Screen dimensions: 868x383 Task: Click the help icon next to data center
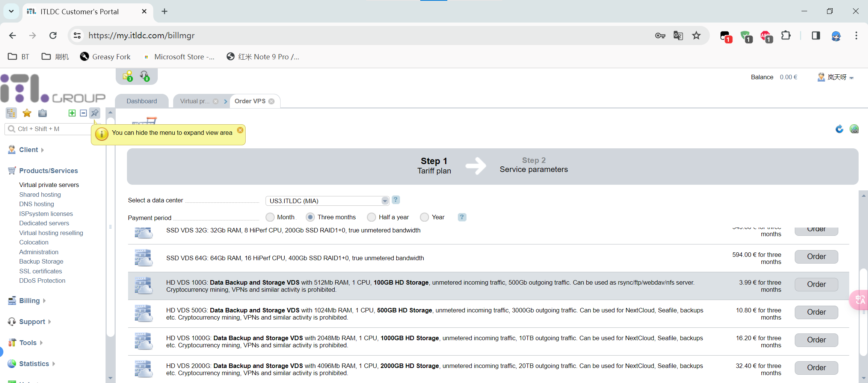[396, 200]
